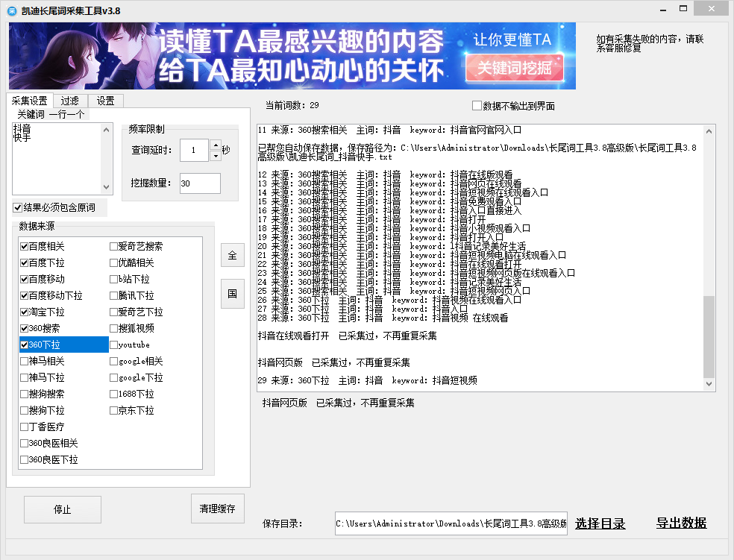Check the youtube source checkbox
734x560 pixels.
point(114,345)
